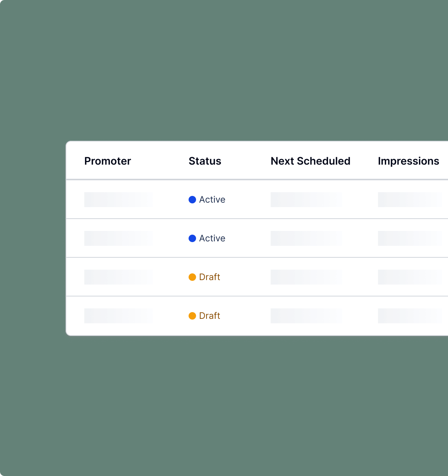Click the Next Scheduled column header
Viewport: 448px width, 476px height.
pyautogui.click(x=310, y=161)
